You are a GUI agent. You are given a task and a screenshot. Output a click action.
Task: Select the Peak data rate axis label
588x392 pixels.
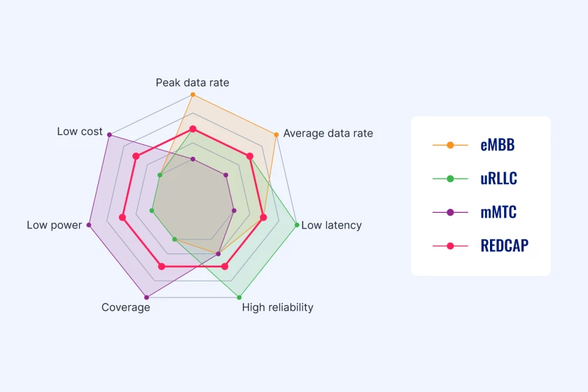[x=192, y=83]
